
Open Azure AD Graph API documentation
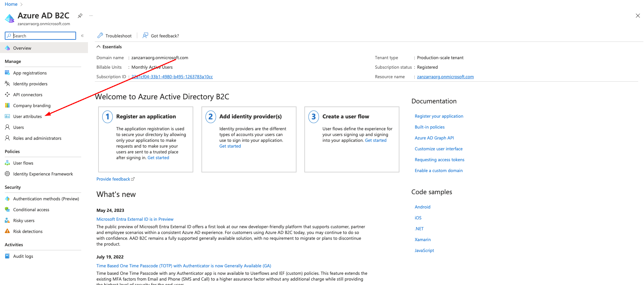[x=434, y=138]
